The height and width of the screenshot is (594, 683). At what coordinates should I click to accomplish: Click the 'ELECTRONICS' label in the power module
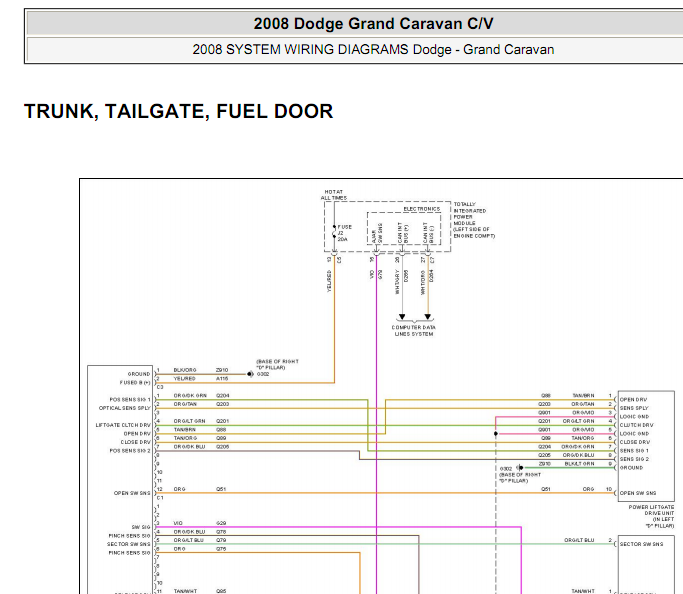422,209
